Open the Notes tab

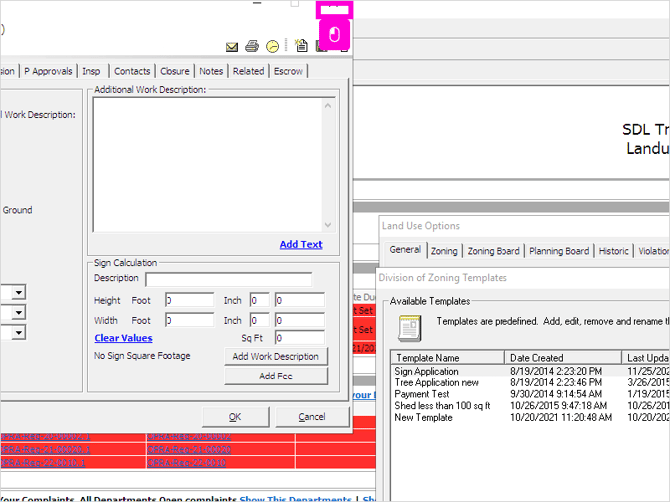tap(211, 71)
